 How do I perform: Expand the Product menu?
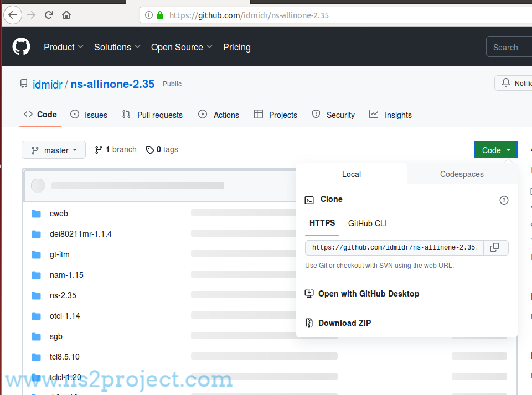[64, 47]
